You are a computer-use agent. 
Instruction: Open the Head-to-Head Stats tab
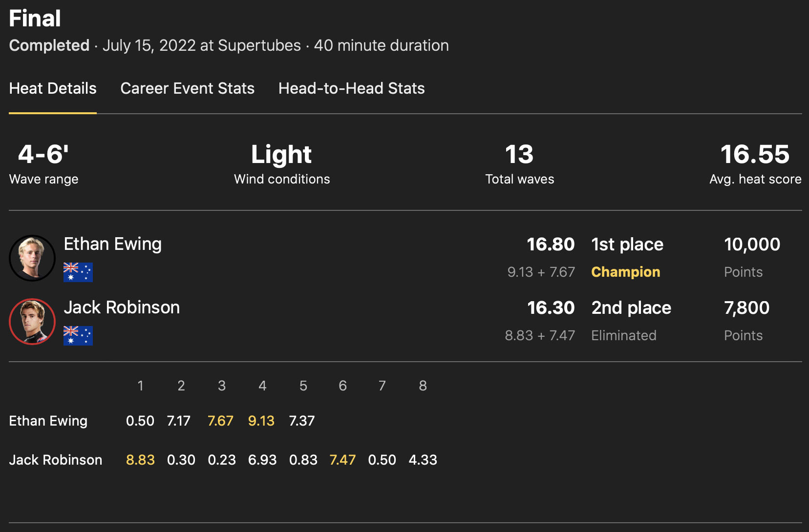click(351, 88)
